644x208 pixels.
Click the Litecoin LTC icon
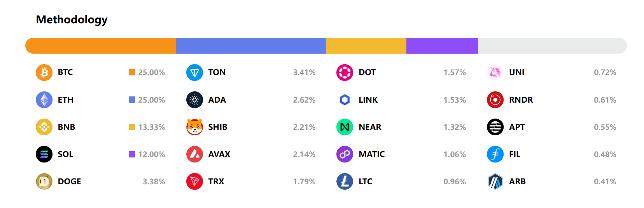tap(345, 182)
